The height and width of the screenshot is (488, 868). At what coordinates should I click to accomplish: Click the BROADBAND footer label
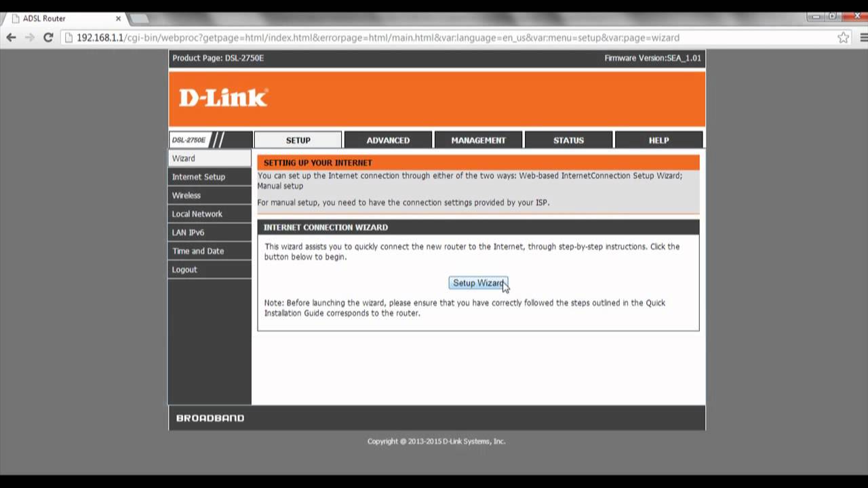(x=210, y=418)
